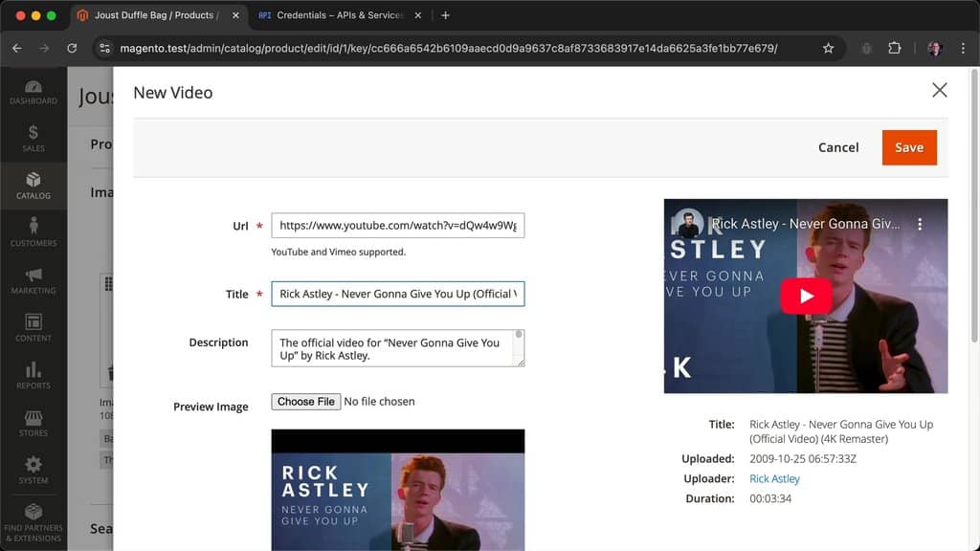
Task: Switch to Joust Duffle Bag browser tab
Action: [156, 15]
